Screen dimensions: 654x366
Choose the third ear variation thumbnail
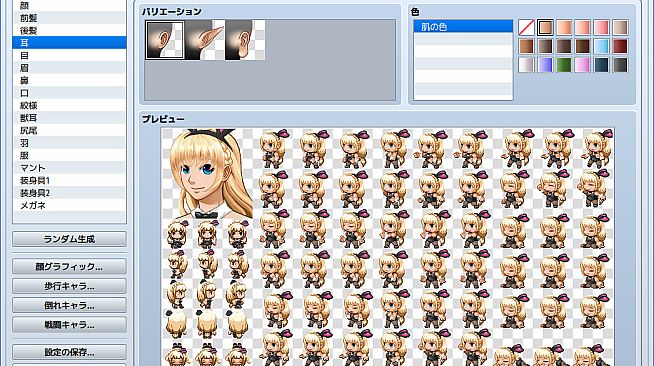point(245,40)
